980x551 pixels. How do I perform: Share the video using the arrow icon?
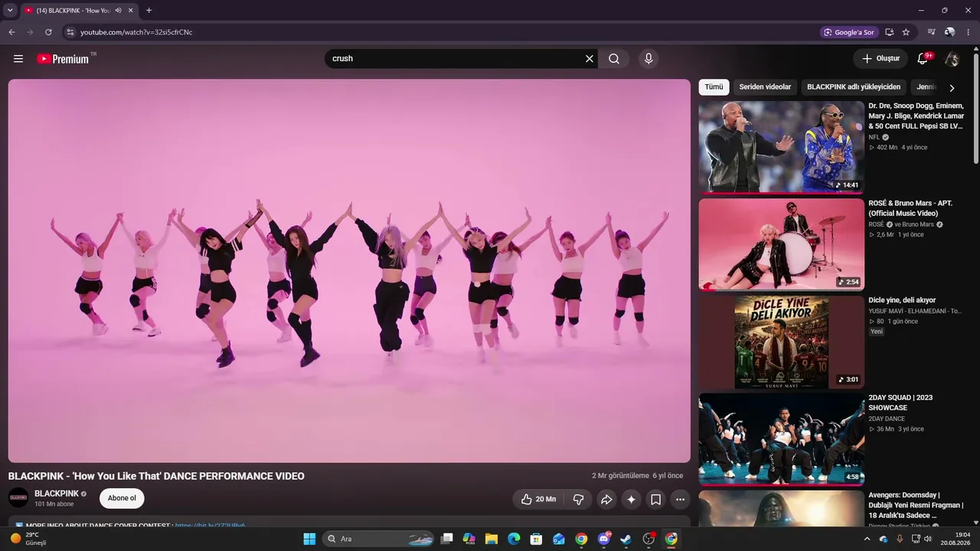[606, 500]
